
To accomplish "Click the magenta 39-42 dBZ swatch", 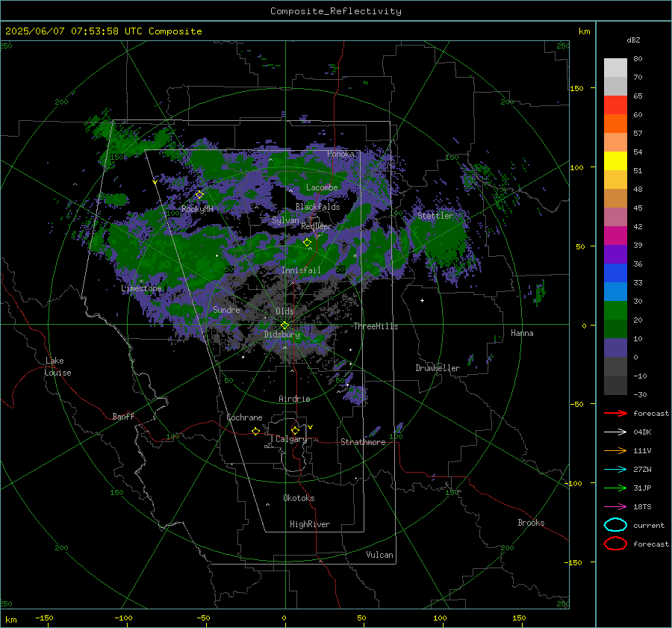I will click(615, 235).
